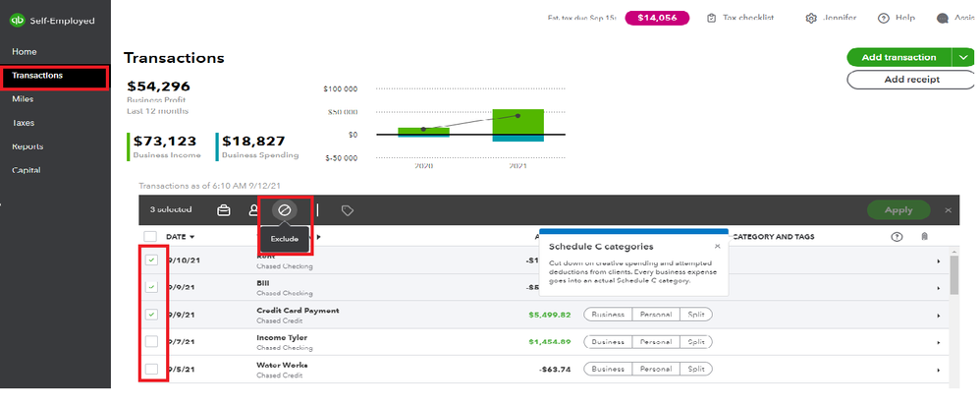
Task: Open the Assistant chat bubble icon
Action: (x=943, y=18)
